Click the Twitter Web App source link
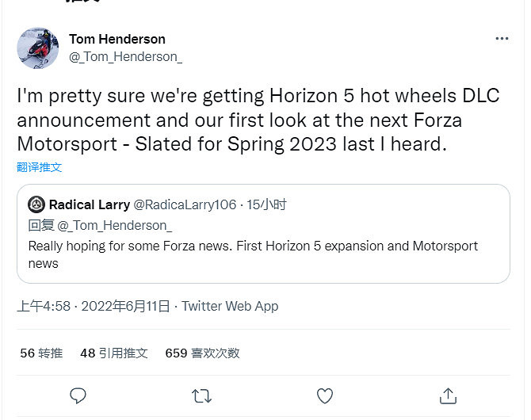This screenshot has width=531, height=420. (x=230, y=306)
